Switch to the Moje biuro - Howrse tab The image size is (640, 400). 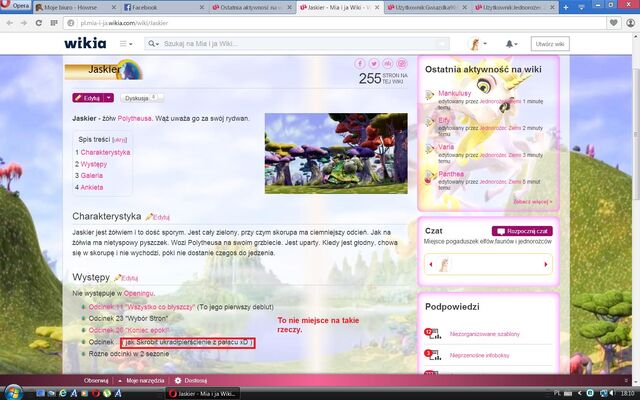tap(76, 7)
